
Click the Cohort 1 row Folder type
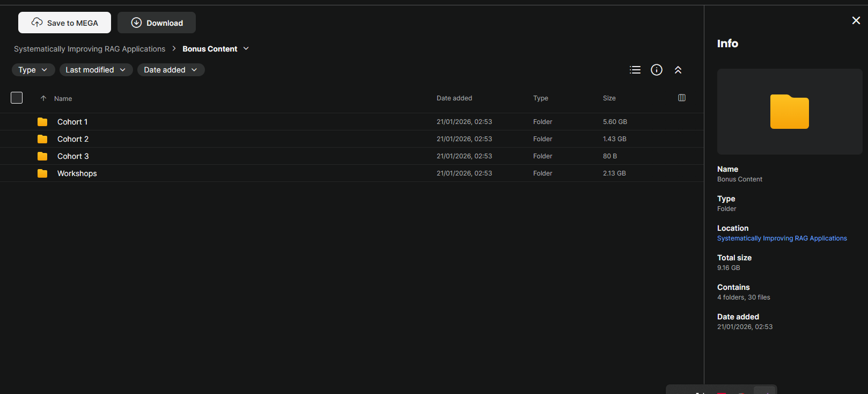pyautogui.click(x=543, y=122)
